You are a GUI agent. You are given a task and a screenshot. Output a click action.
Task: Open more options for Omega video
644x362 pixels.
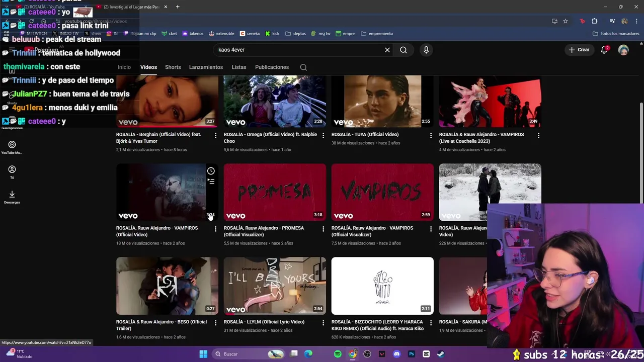coord(323,135)
